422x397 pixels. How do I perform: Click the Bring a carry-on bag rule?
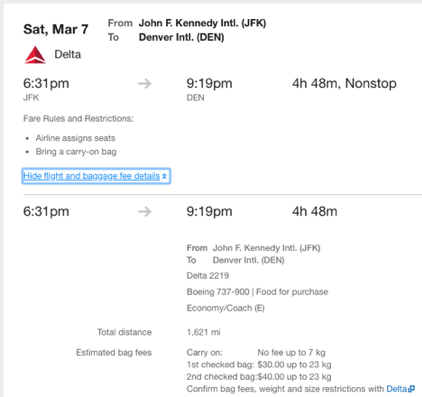click(76, 152)
